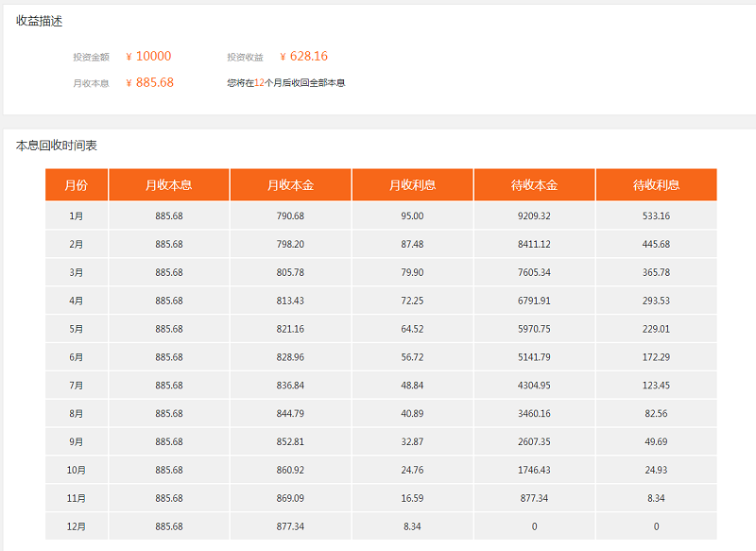Select the 5月 row label
This screenshot has height=551, width=756.
coord(77,329)
